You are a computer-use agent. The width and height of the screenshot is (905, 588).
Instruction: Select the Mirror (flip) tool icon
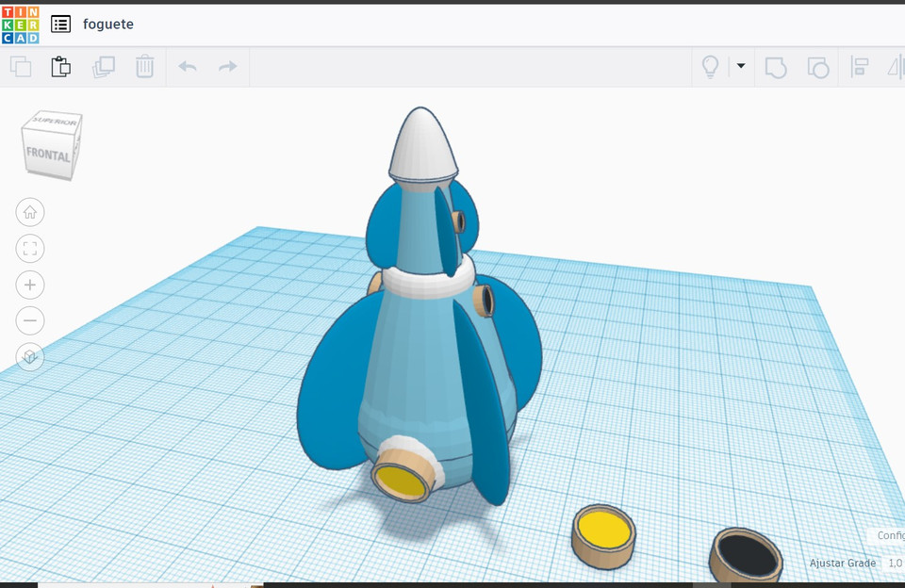(897, 67)
